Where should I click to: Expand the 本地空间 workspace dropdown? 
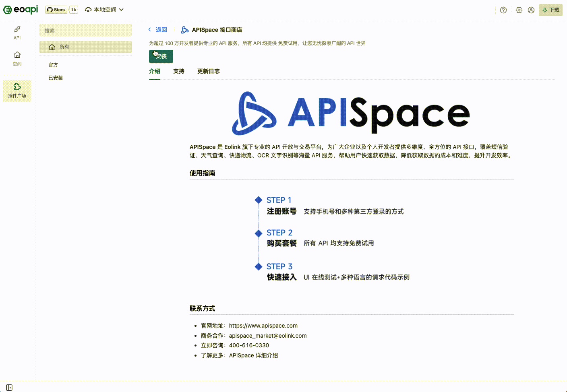click(104, 9)
